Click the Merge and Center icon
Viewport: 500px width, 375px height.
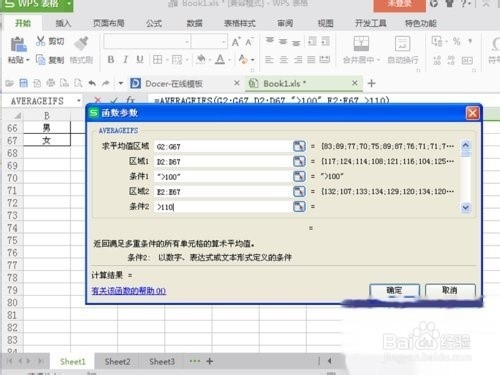tap(361, 44)
